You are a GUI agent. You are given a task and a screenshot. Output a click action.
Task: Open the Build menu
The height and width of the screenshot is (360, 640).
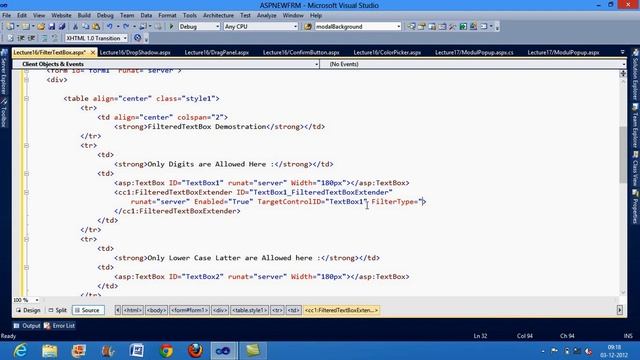(x=84, y=15)
